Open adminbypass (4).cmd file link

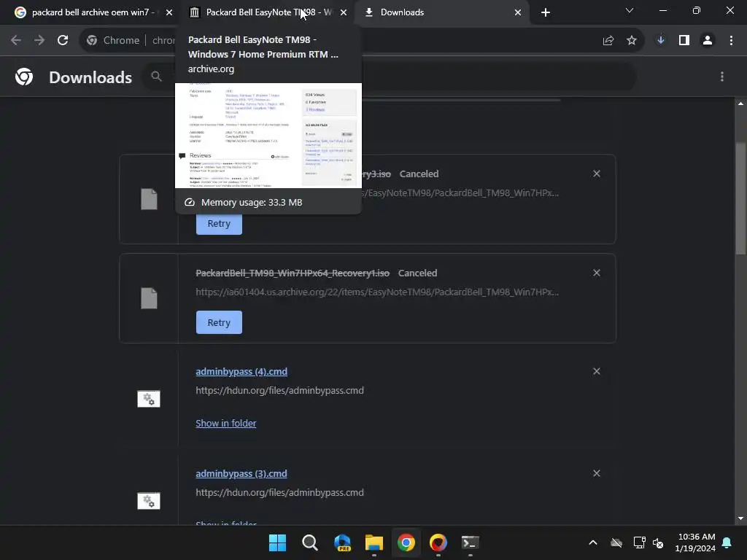(241, 371)
